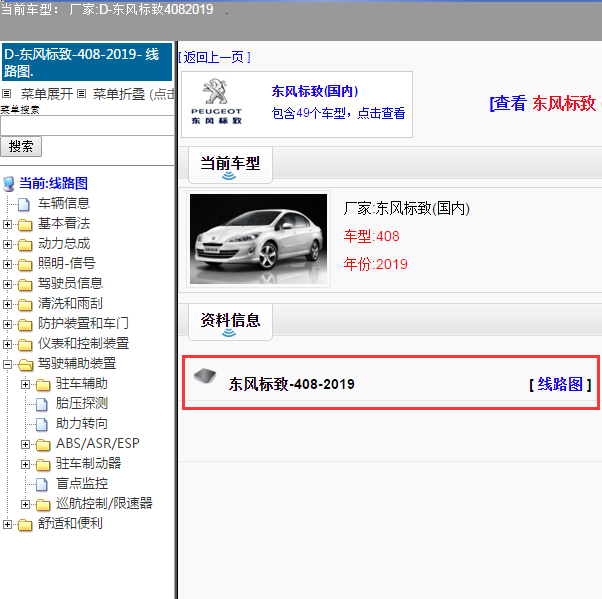This screenshot has height=599, width=602.
Task: Click the 车型:408 text
Action: coord(371,236)
